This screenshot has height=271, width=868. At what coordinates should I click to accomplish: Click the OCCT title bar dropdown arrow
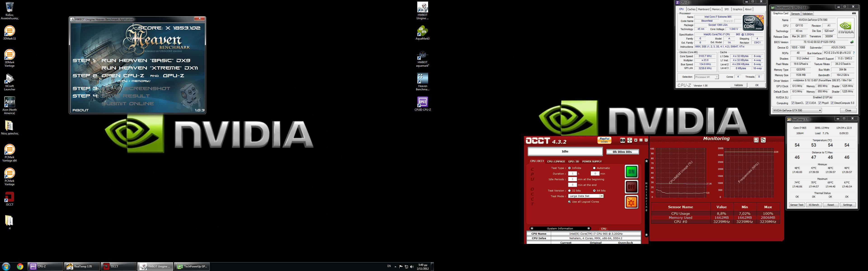coord(635,140)
